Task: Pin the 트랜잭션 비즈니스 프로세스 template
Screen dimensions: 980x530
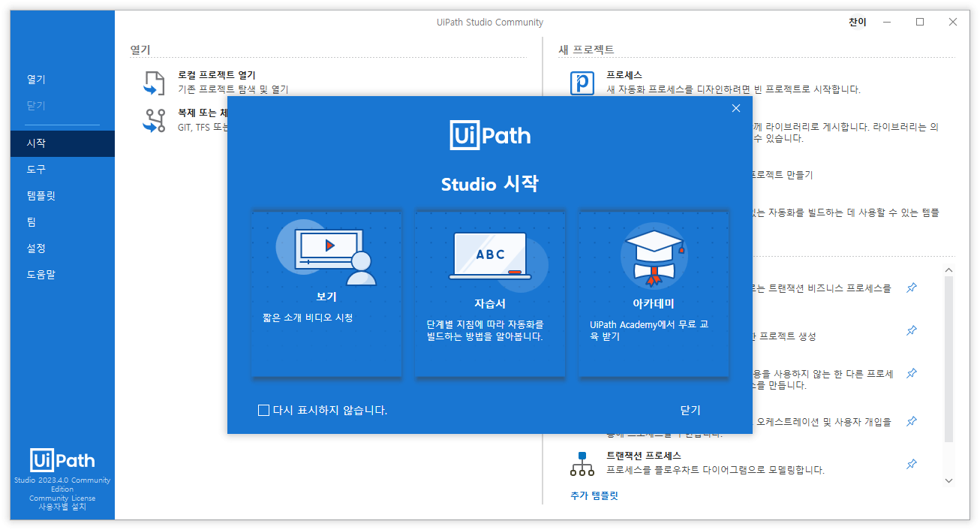Action: click(911, 288)
